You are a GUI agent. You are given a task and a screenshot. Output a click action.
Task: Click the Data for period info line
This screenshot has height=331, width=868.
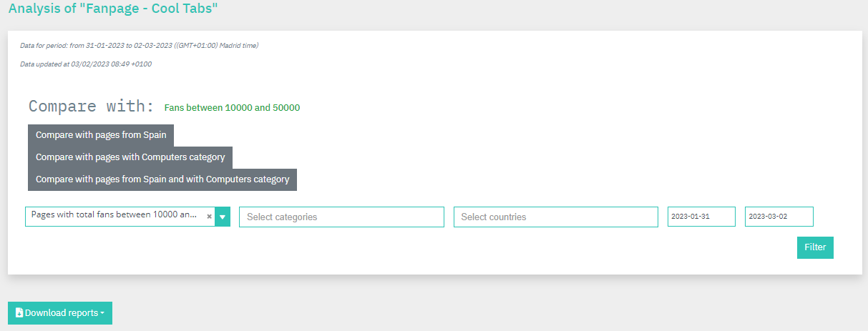(140, 46)
